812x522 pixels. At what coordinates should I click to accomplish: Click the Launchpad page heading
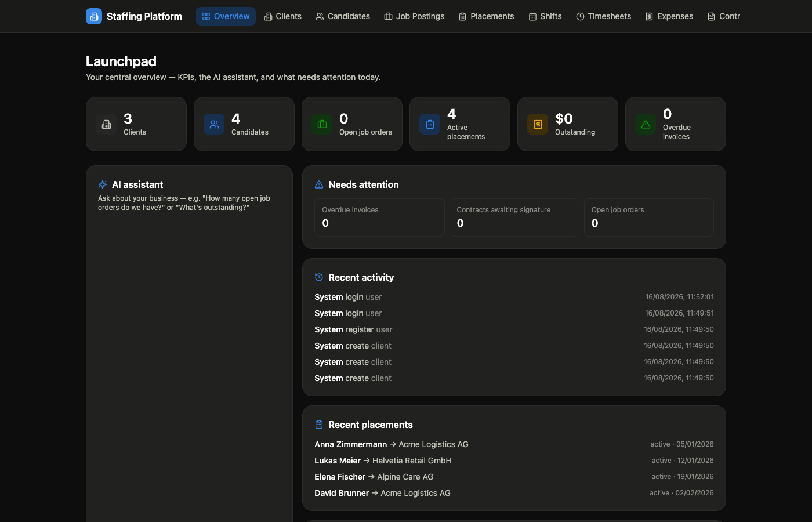point(121,61)
